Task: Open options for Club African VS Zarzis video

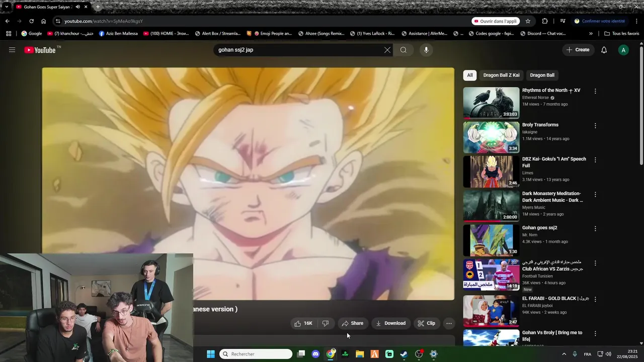Action: (x=595, y=263)
